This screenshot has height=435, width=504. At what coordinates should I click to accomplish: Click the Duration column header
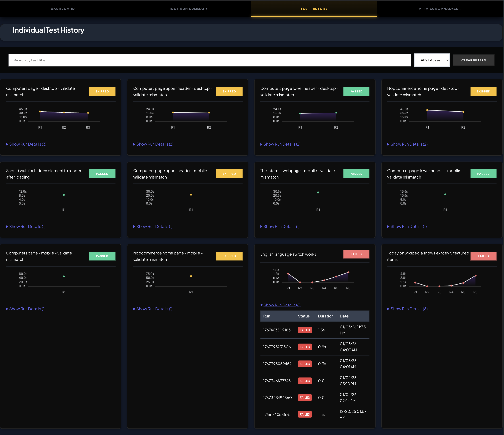tap(326, 316)
